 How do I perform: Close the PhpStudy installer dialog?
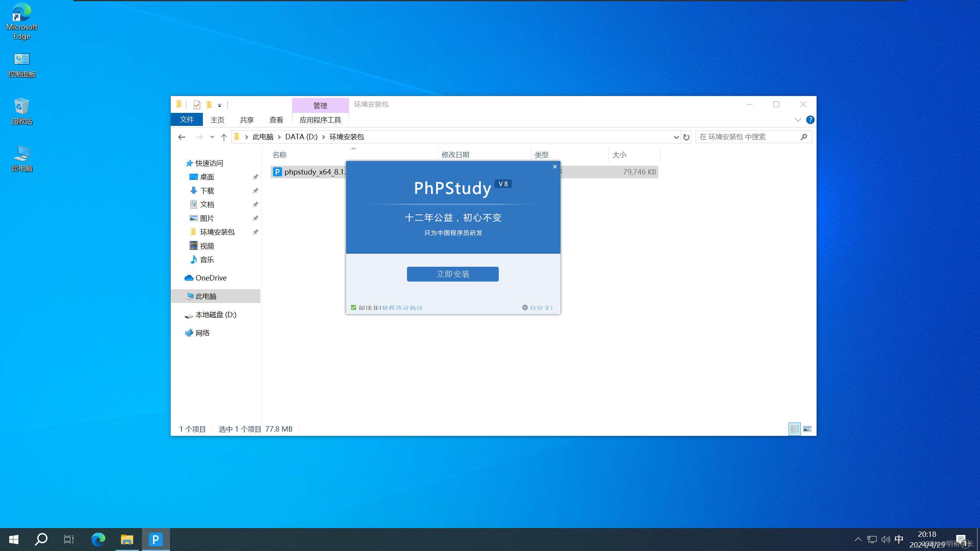pyautogui.click(x=554, y=167)
